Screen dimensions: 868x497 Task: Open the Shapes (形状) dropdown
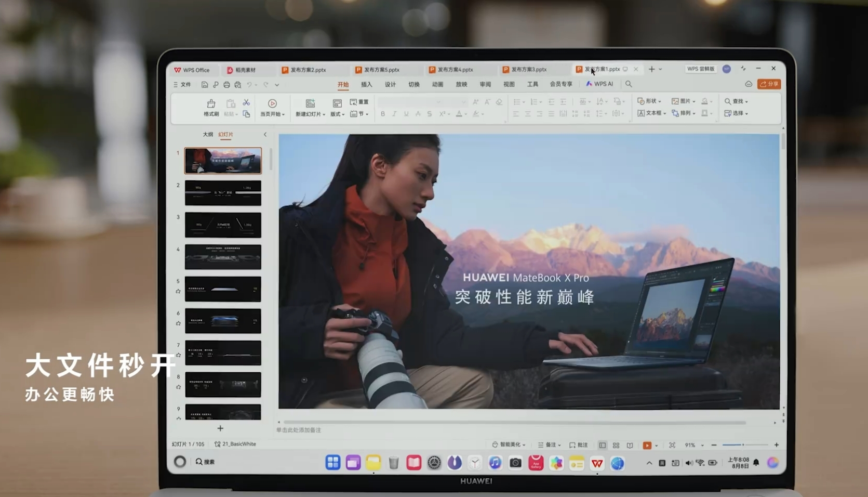point(649,101)
